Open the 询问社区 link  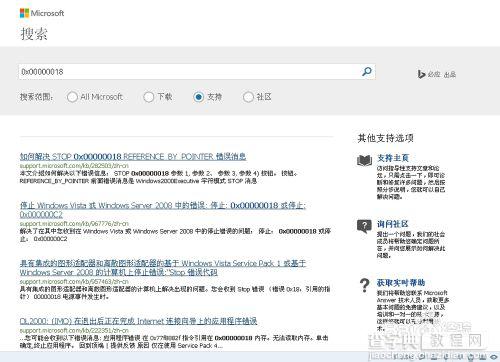click(392, 224)
